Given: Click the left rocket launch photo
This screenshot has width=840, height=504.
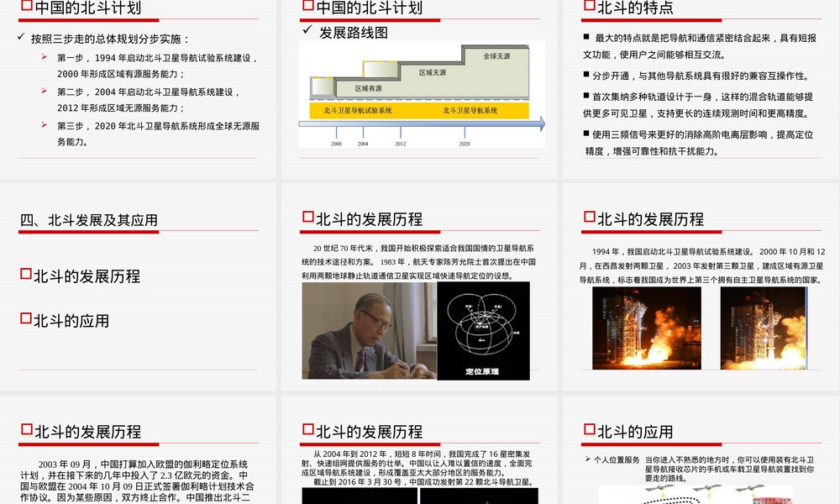Looking at the screenshot, I should click(x=647, y=328).
